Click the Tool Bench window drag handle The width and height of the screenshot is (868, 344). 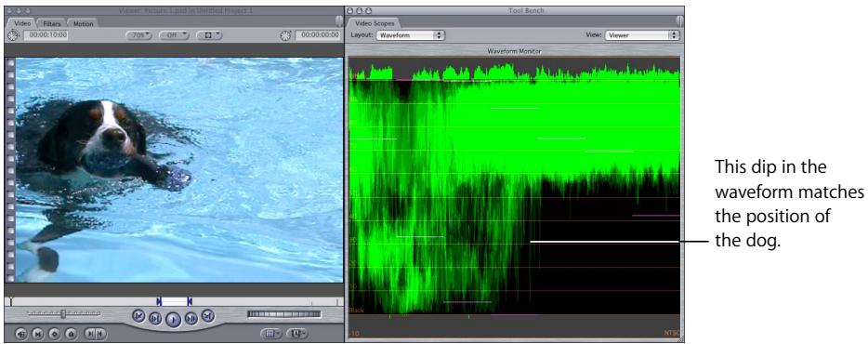(x=679, y=21)
